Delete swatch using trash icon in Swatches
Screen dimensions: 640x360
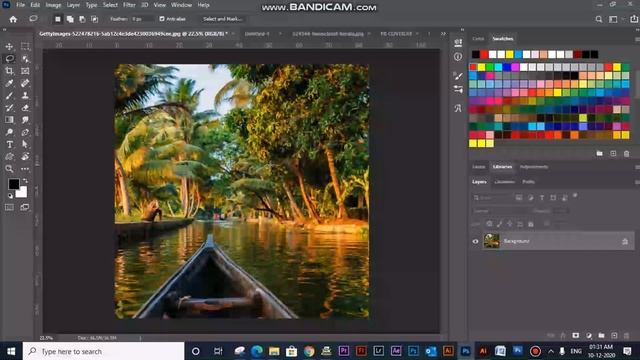point(627,153)
